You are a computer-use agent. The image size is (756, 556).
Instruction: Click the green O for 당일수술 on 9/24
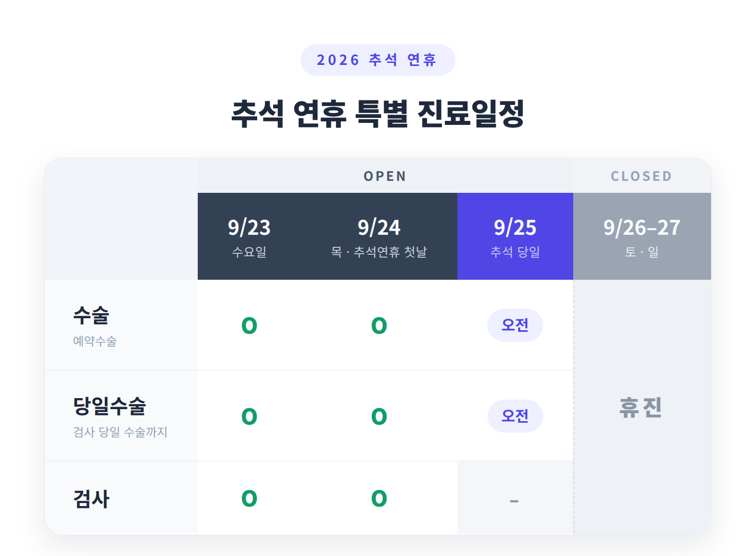tap(379, 417)
